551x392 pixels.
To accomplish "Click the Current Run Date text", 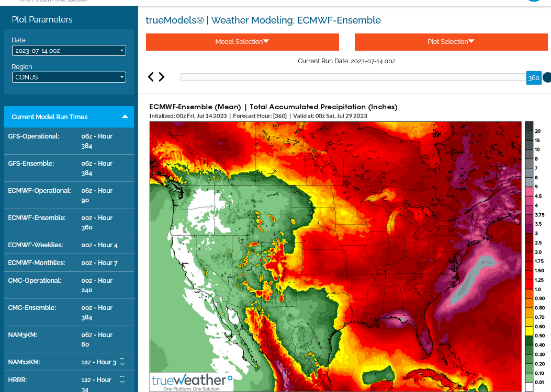I will click(x=346, y=61).
